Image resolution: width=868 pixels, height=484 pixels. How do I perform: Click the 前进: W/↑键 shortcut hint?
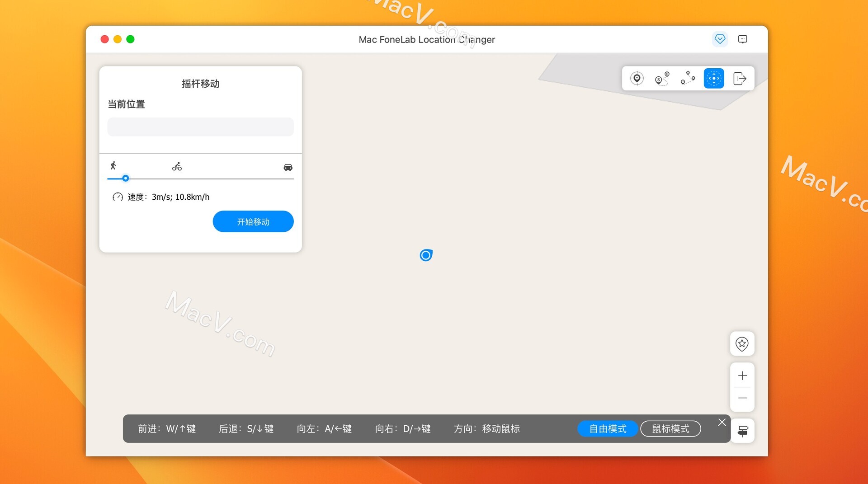(x=167, y=428)
